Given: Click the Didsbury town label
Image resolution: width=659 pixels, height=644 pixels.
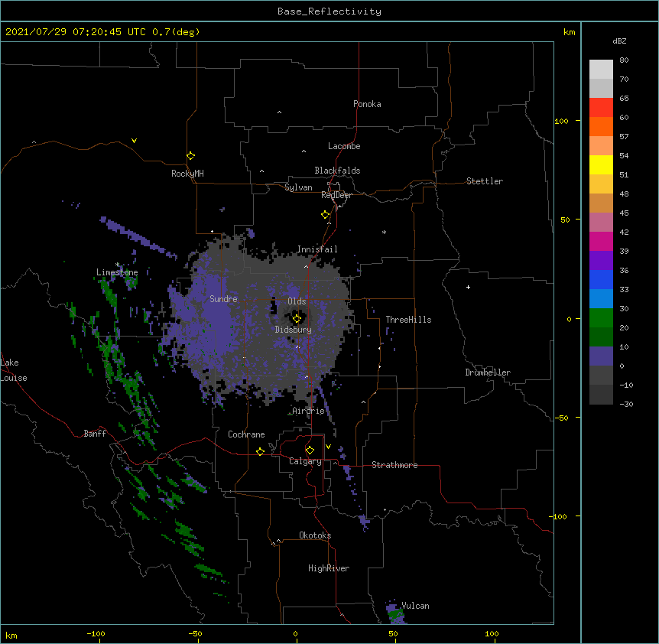Looking at the screenshot, I should [293, 330].
